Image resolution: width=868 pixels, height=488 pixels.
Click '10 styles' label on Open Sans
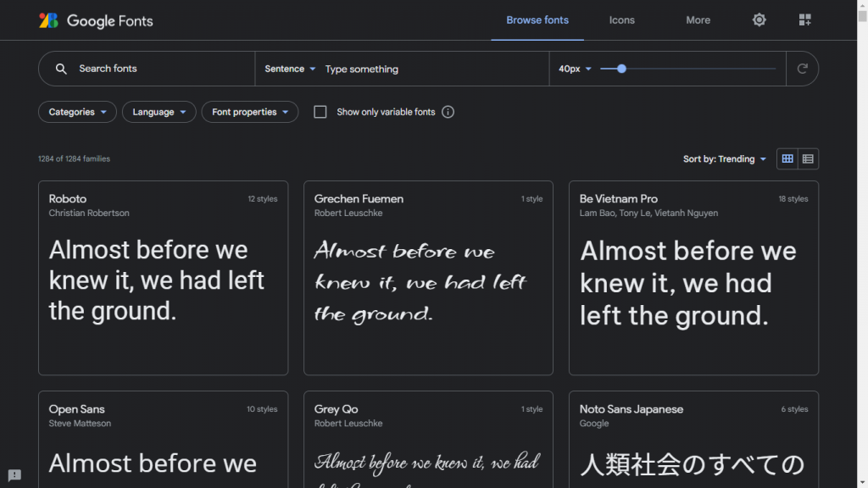(262, 409)
